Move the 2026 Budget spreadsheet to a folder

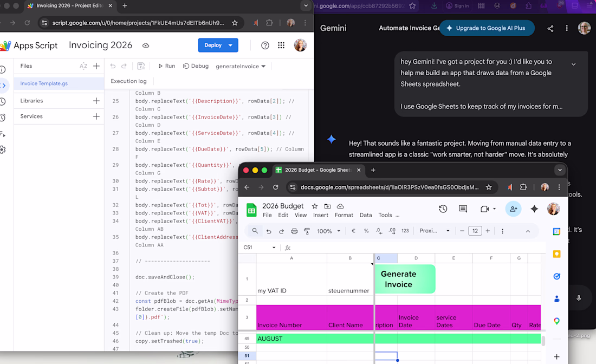(x=327, y=206)
